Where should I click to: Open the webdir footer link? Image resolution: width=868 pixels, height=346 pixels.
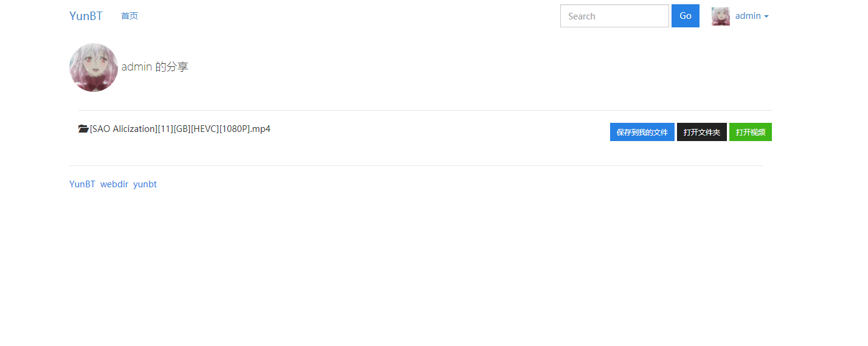click(114, 184)
